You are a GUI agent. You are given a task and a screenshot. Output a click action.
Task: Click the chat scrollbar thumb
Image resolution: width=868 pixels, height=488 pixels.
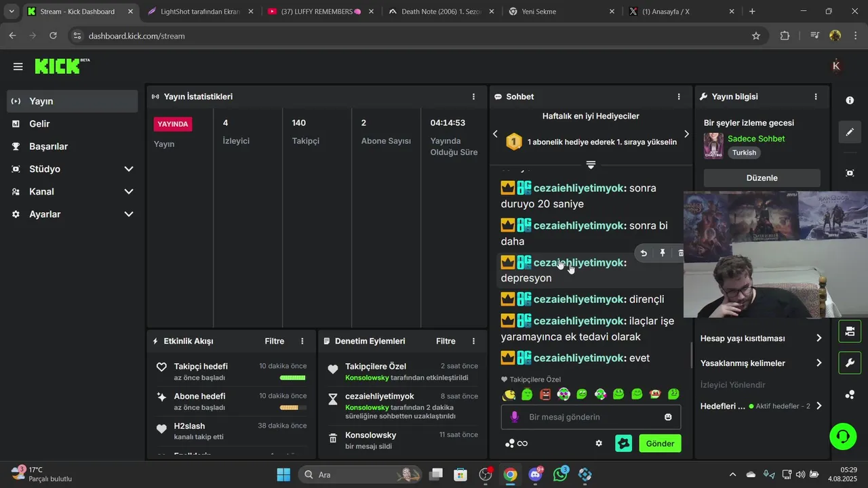691,355
